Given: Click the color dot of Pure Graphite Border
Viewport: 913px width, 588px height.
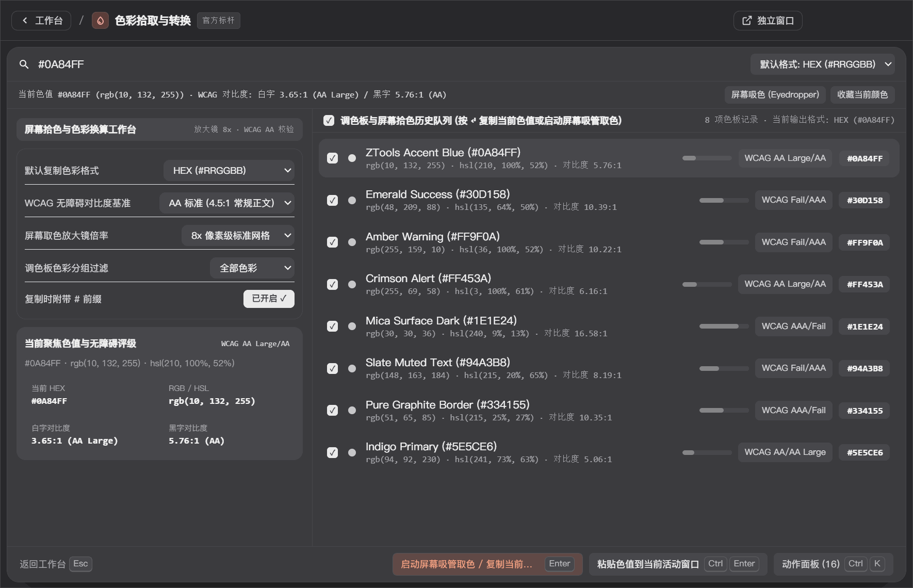Looking at the screenshot, I should 352,411.
